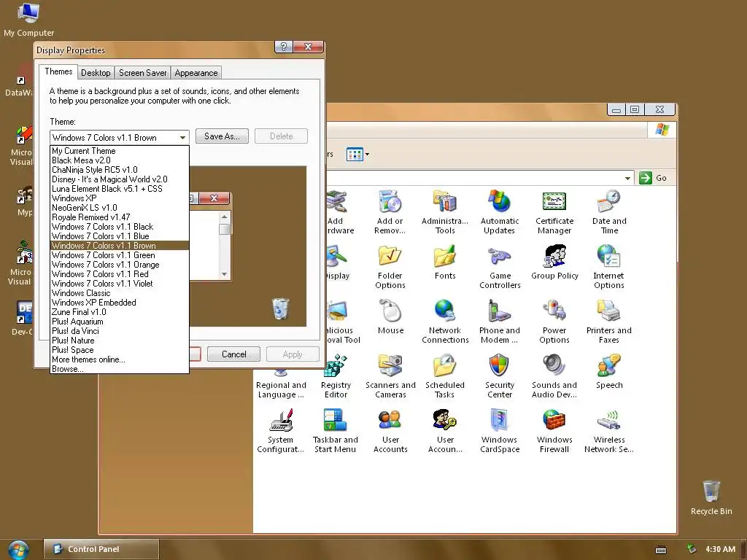Open Certificate Manager icon
The image size is (747, 560).
pyautogui.click(x=554, y=212)
